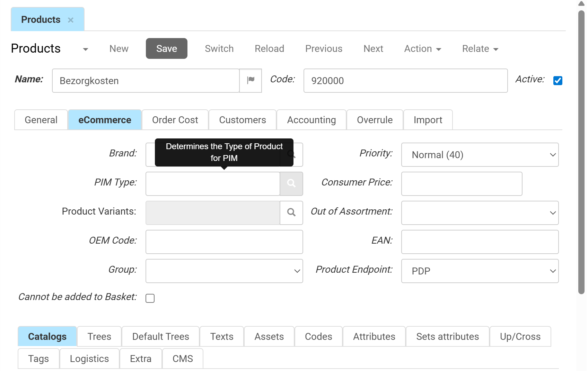The width and height of the screenshot is (588, 371).
Task: Click Next to view the next product
Action: [373, 48]
